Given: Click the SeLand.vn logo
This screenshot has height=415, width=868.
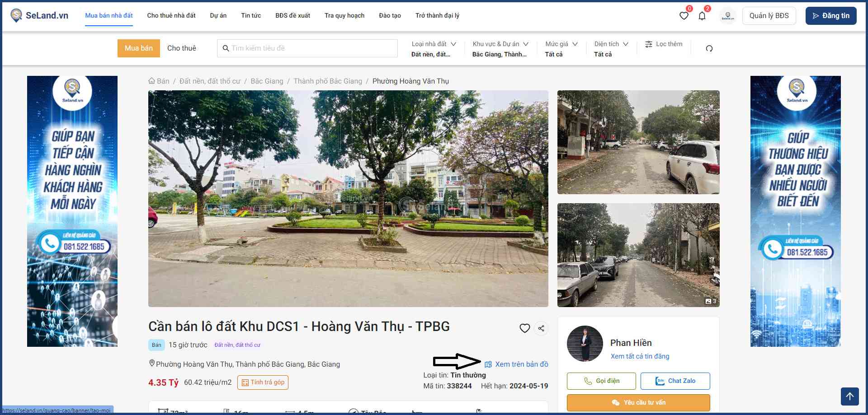Looking at the screenshot, I should pyautogui.click(x=39, y=15).
